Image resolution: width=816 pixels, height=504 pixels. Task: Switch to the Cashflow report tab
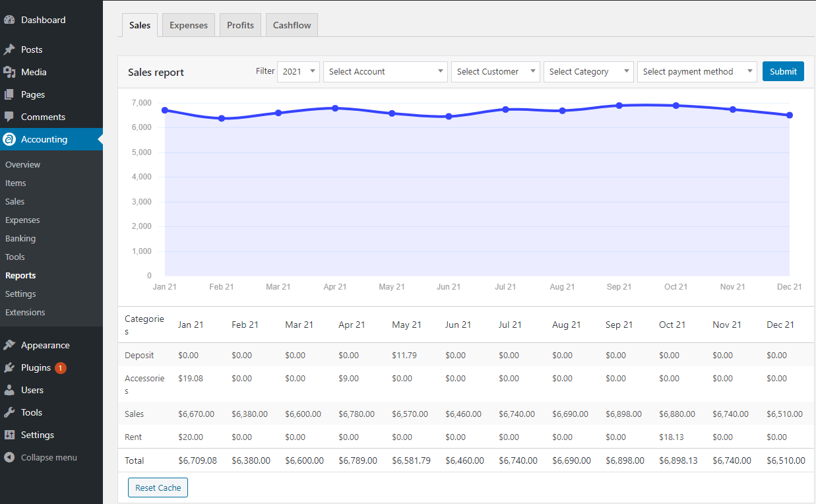[x=292, y=25]
